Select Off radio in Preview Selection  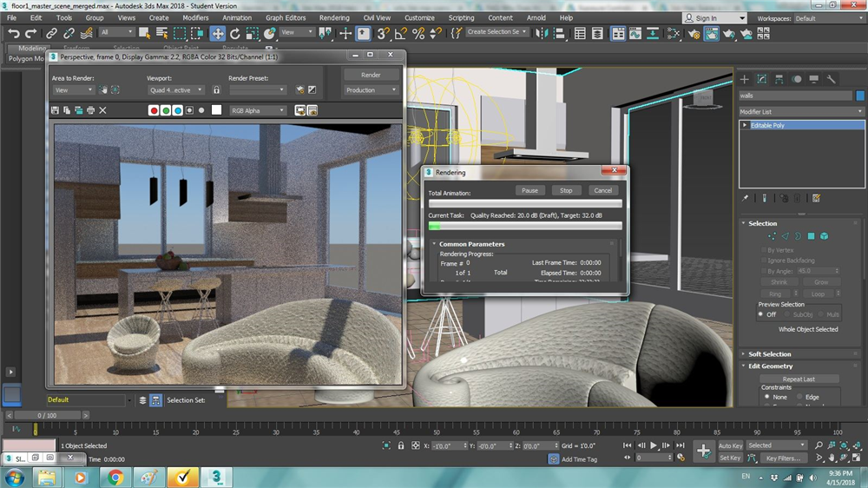tap(760, 314)
